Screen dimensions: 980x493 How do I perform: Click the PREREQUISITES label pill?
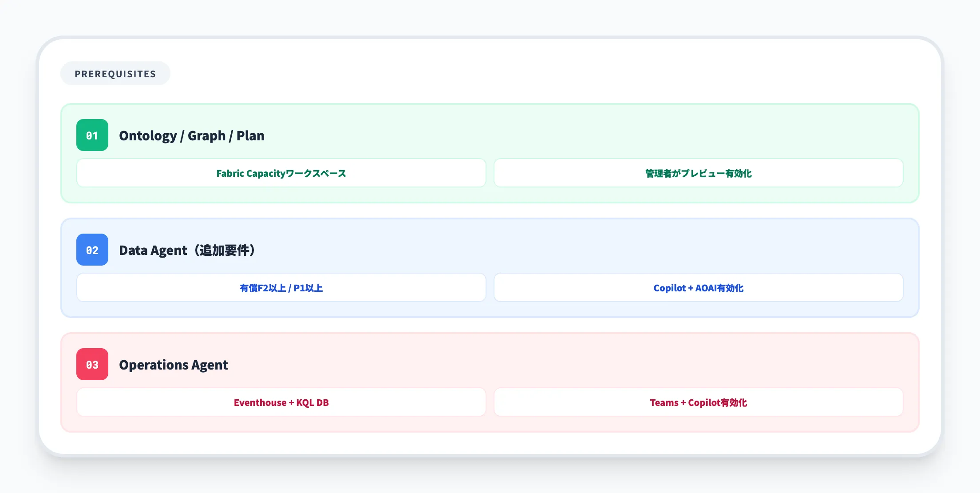(115, 74)
